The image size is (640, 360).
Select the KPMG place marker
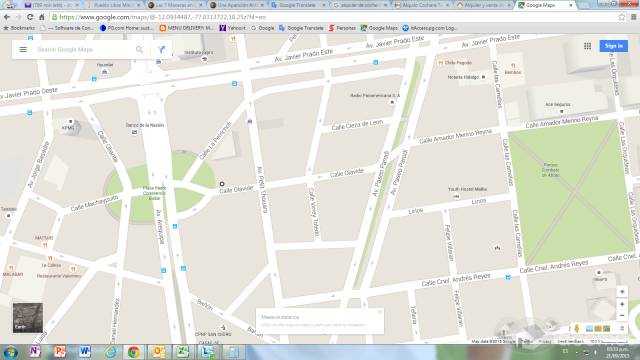(71, 121)
